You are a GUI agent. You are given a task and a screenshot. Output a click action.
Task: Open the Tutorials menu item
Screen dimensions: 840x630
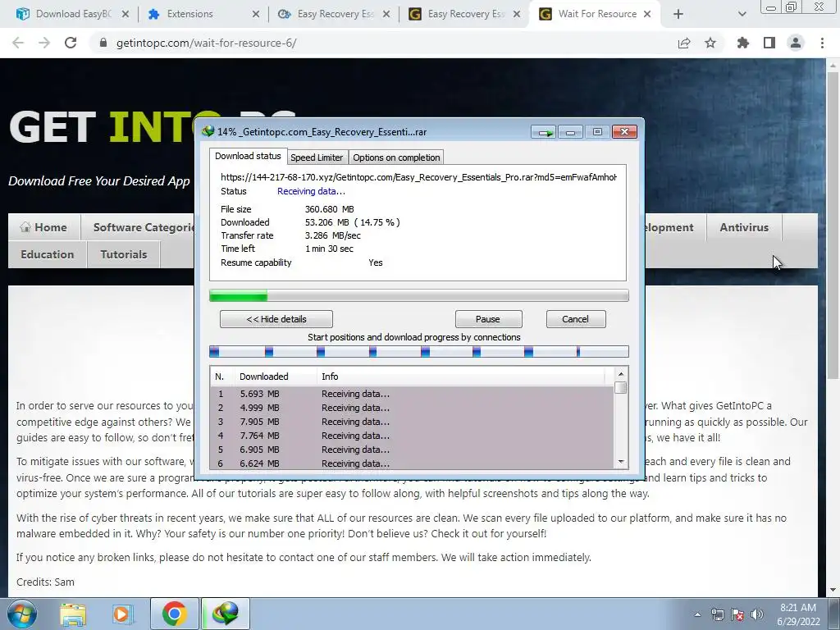pyautogui.click(x=124, y=254)
